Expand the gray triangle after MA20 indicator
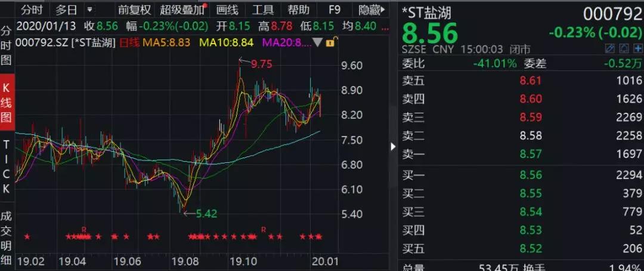644x271 pixels. [318, 42]
